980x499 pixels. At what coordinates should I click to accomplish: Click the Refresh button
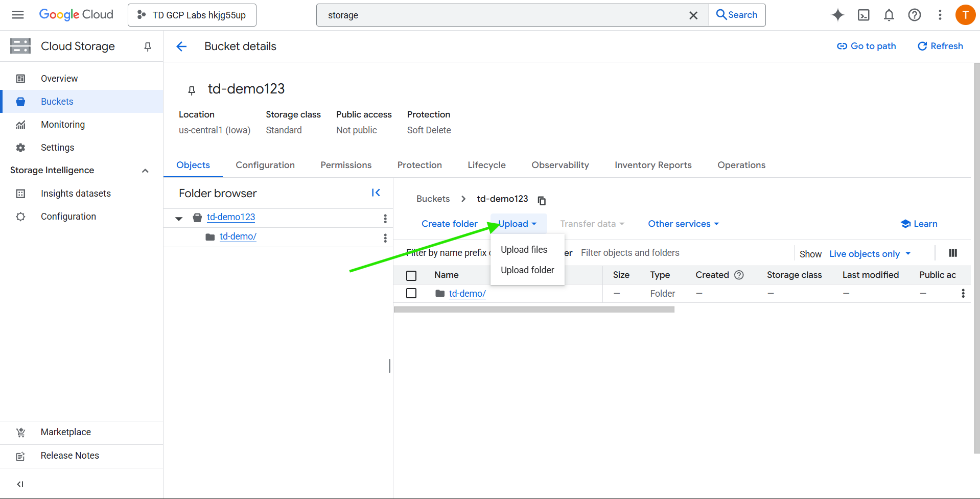pos(940,46)
